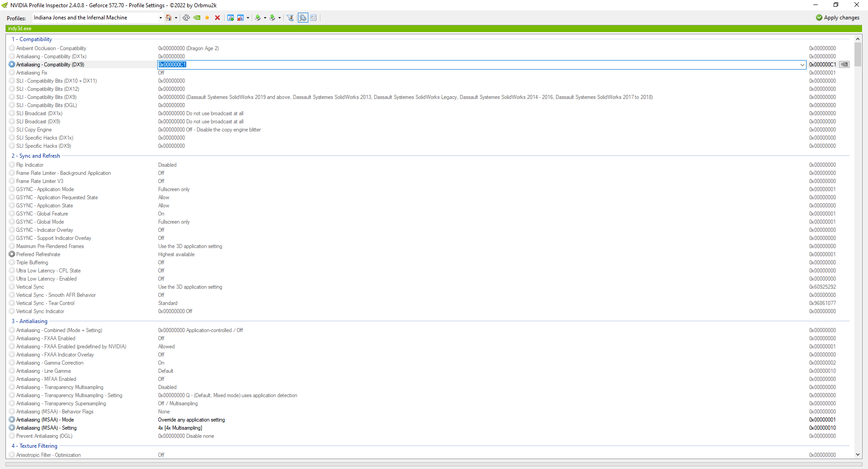This screenshot has height=469, width=868.
Task: Click gear icon of Triple Buffering row
Action: (x=12, y=263)
